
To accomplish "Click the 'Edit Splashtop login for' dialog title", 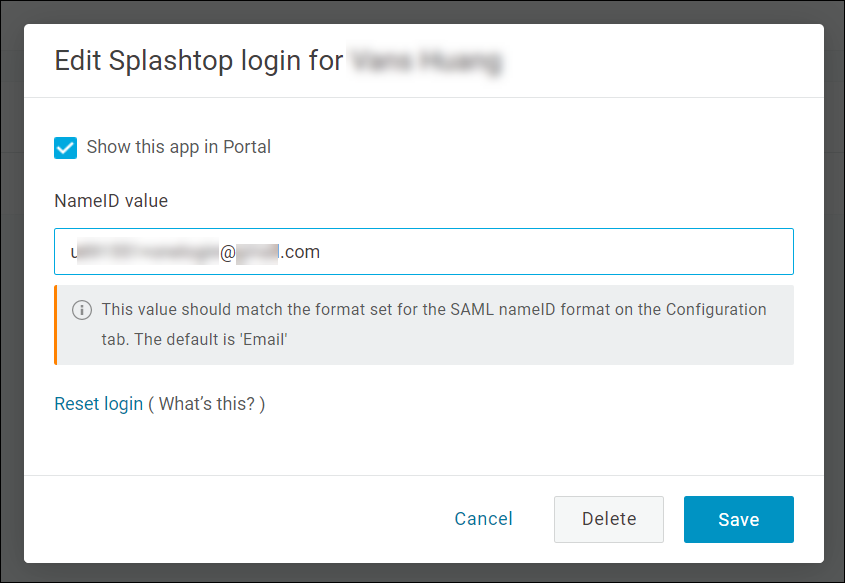I will [x=199, y=61].
